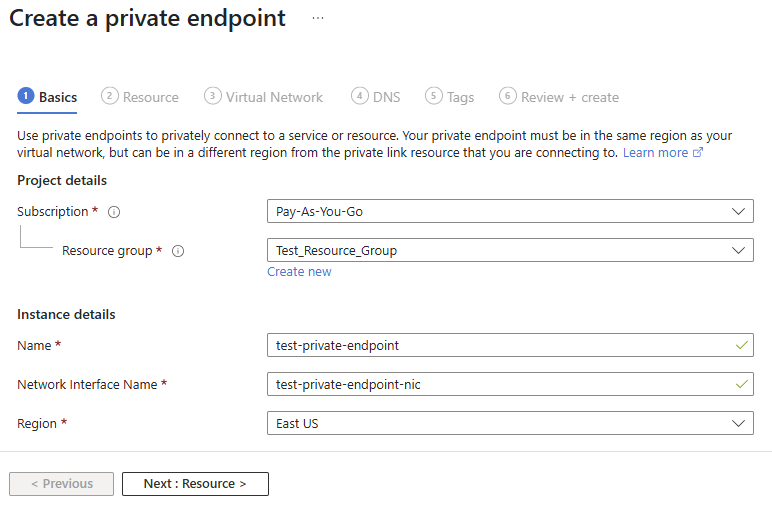Click the Tags step number icon
The image size is (772, 509).
(x=433, y=96)
